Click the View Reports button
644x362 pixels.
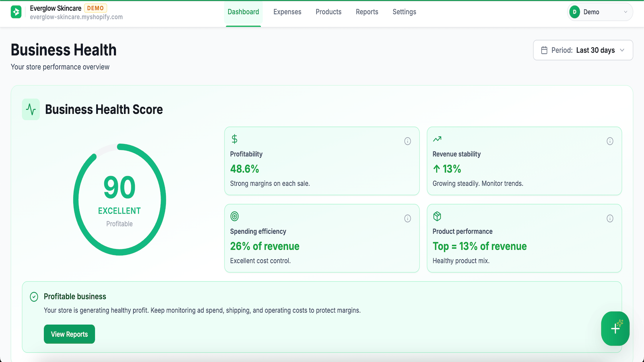tap(69, 334)
